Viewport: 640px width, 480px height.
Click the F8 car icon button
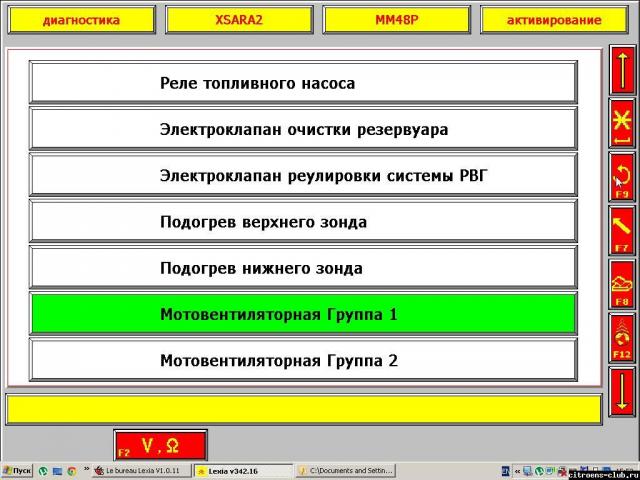click(x=622, y=284)
